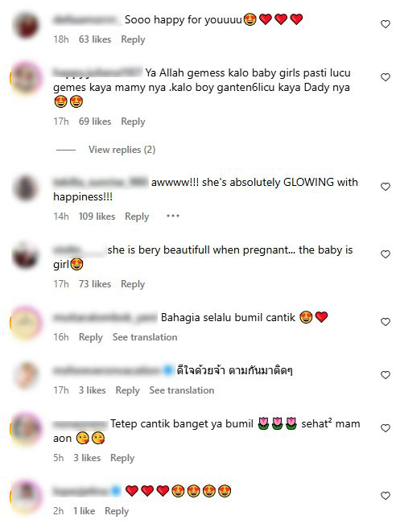Tap heart icon beside the Thai comment

pos(386,375)
